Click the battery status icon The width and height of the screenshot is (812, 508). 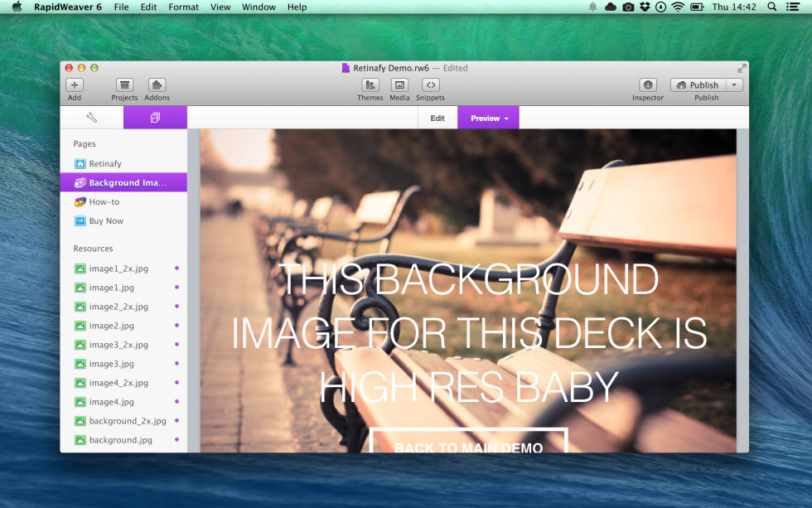click(697, 7)
